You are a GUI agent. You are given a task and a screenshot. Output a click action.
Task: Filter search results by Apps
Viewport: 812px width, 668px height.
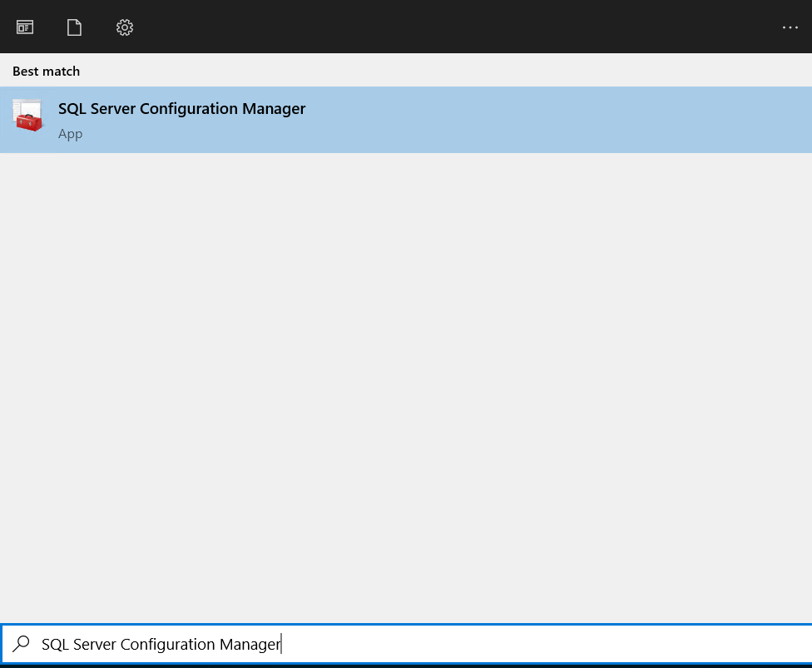25,27
